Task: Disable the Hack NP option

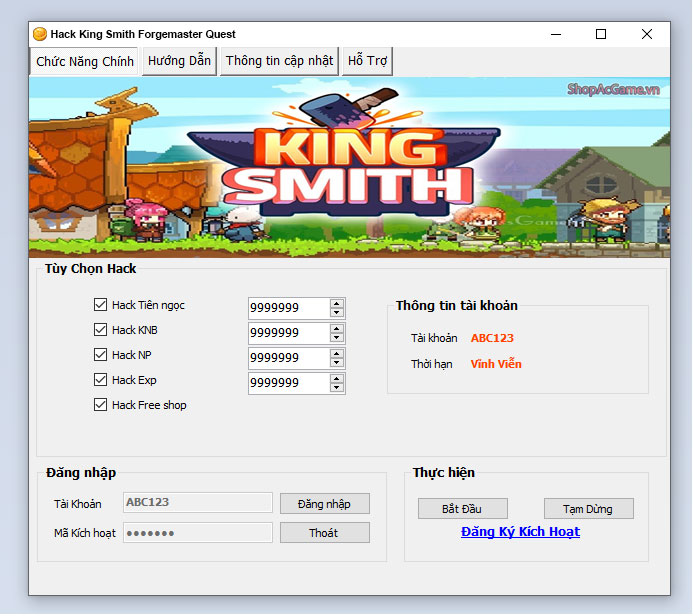Action: click(100, 355)
